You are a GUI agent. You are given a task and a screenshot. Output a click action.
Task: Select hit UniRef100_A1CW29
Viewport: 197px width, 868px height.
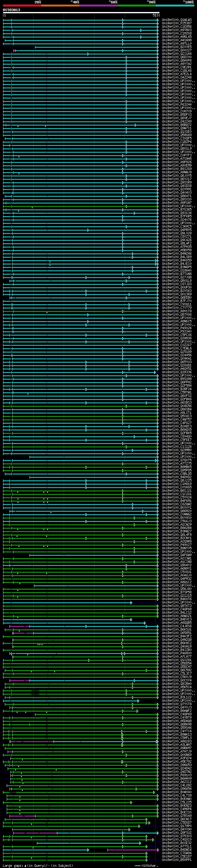click(x=177, y=524)
